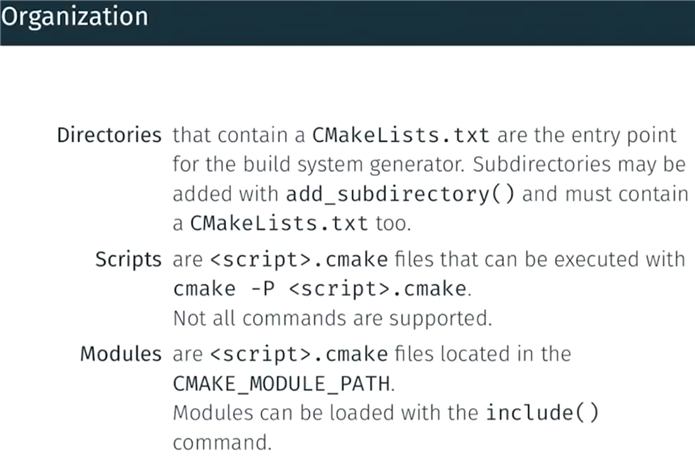The image size is (695, 458).
Task: Click the dark header bar beside Organization
Action: coord(421,22)
